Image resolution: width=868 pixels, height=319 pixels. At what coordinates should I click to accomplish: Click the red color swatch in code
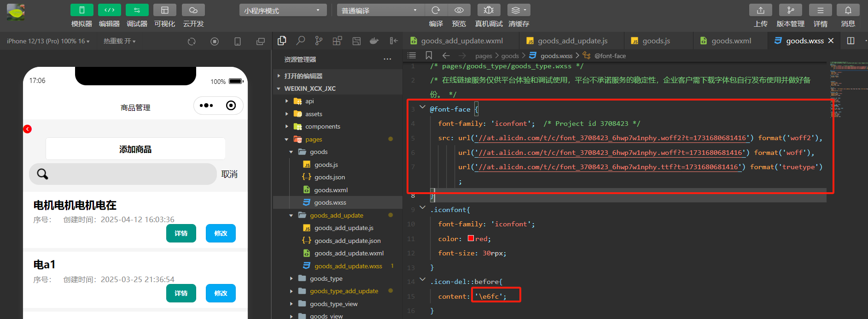pyautogui.click(x=471, y=238)
